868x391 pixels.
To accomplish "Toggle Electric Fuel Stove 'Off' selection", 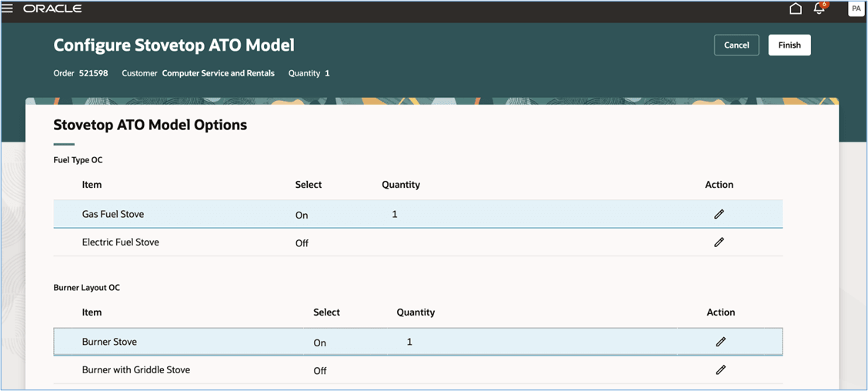I will click(x=302, y=243).
